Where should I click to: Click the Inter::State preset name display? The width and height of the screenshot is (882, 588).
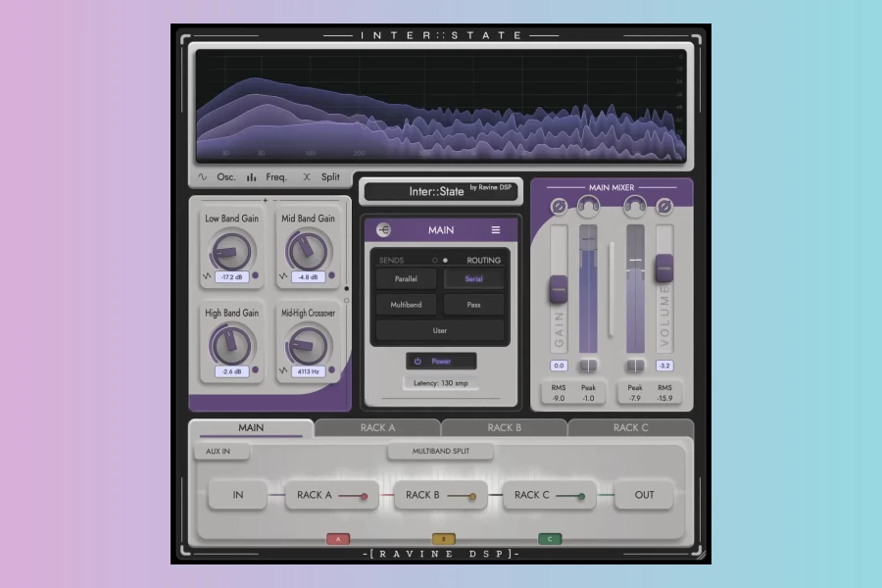tap(441, 191)
